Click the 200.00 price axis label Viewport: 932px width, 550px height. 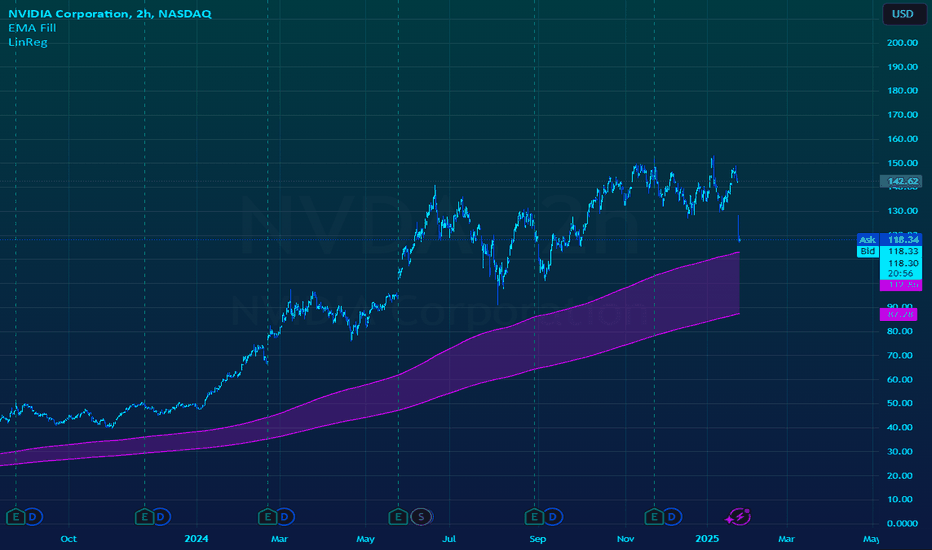(902, 43)
